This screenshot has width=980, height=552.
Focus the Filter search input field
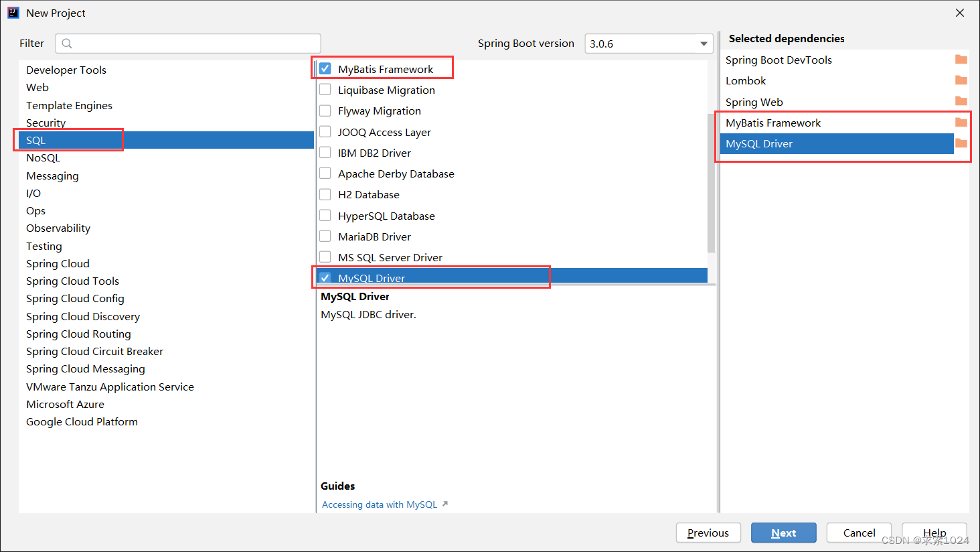click(x=188, y=44)
